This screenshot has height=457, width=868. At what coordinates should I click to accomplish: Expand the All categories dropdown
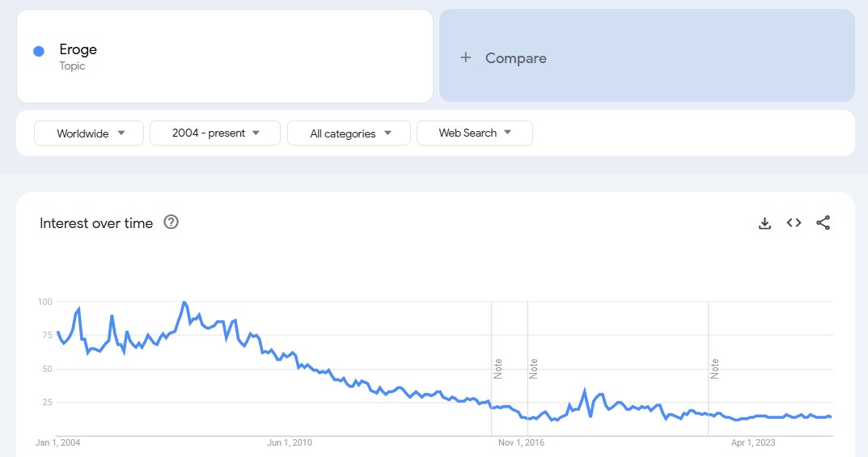pyautogui.click(x=349, y=133)
